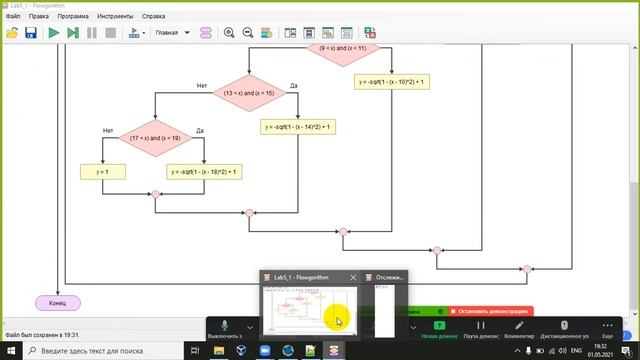The image size is (640, 360).
Task: Open a file with the folder icon
Action: click(12, 33)
